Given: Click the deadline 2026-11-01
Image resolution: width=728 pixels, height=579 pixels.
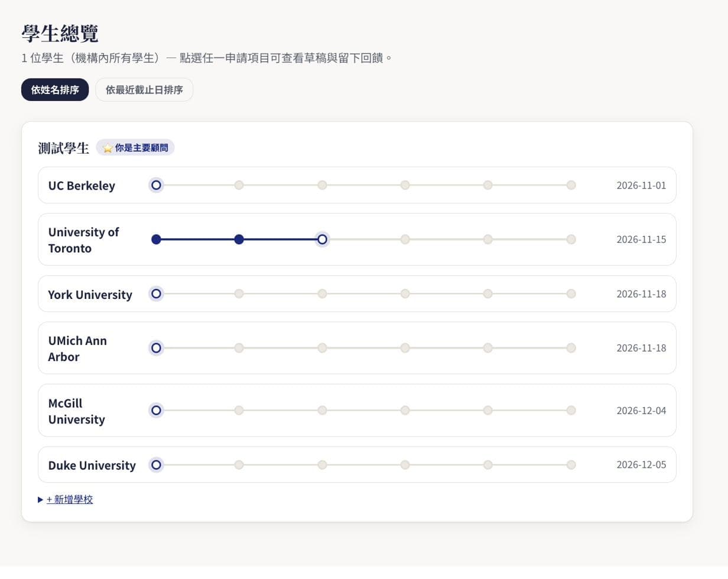Looking at the screenshot, I should pos(641,186).
